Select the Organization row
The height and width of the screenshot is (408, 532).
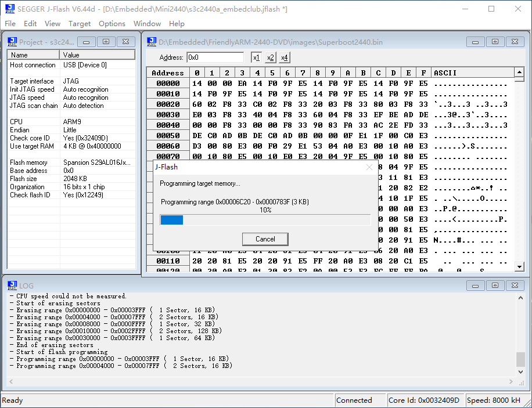click(x=71, y=187)
